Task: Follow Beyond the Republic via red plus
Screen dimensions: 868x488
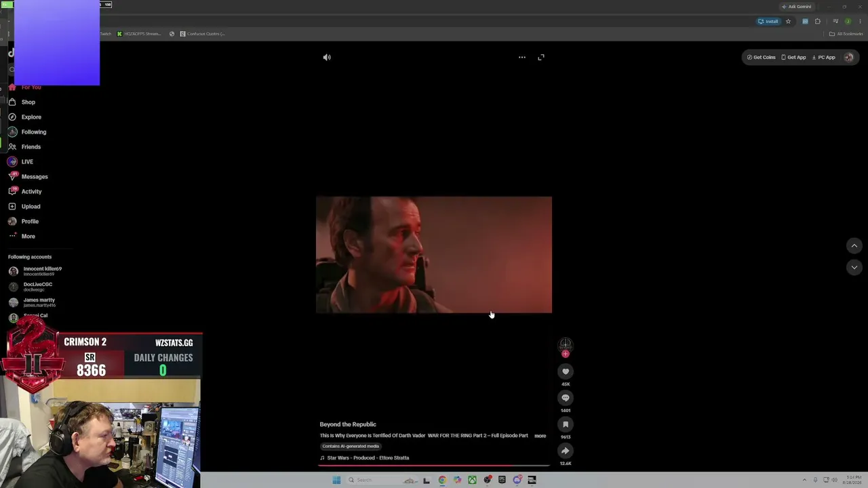Action: coord(566,354)
